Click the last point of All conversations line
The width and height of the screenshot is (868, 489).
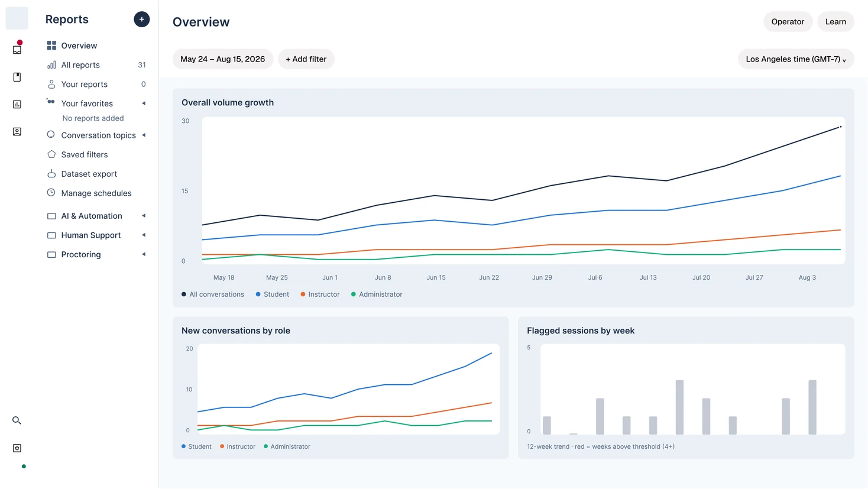tap(840, 127)
